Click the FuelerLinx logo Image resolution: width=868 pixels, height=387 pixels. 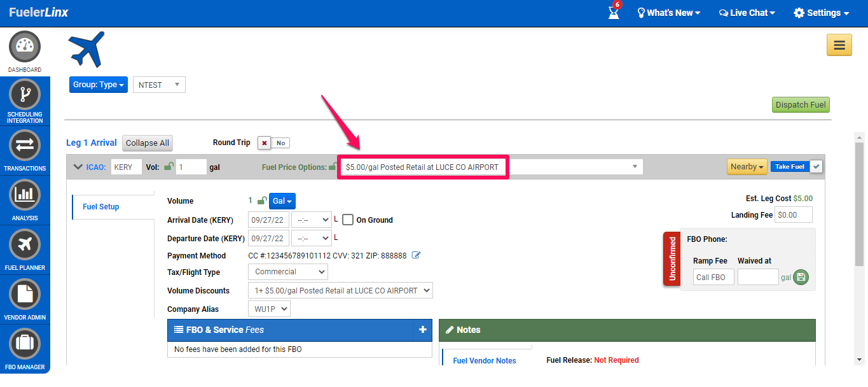coord(39,13)
